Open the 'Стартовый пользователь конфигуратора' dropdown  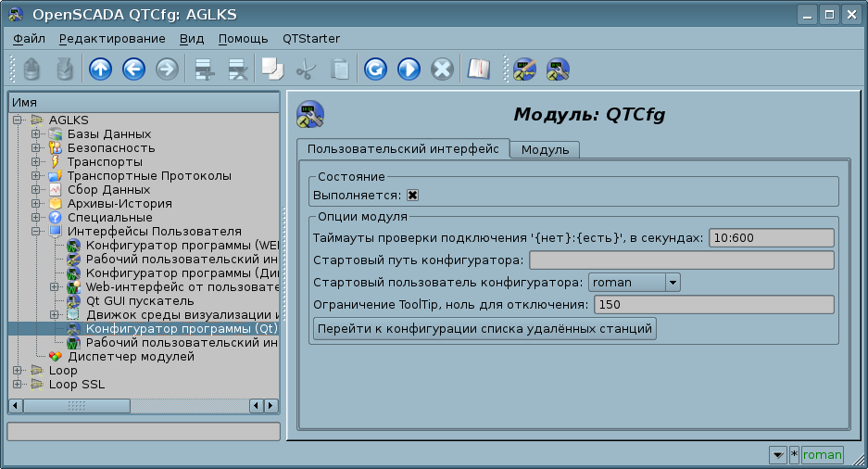point(673,283)
